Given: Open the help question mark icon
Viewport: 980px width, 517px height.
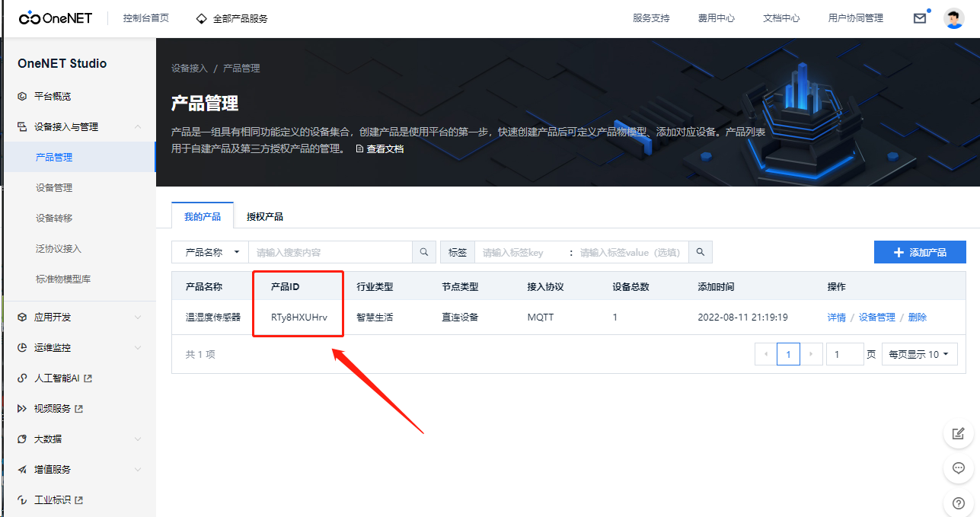Looking at the screenshot, I should pos(959,503).
